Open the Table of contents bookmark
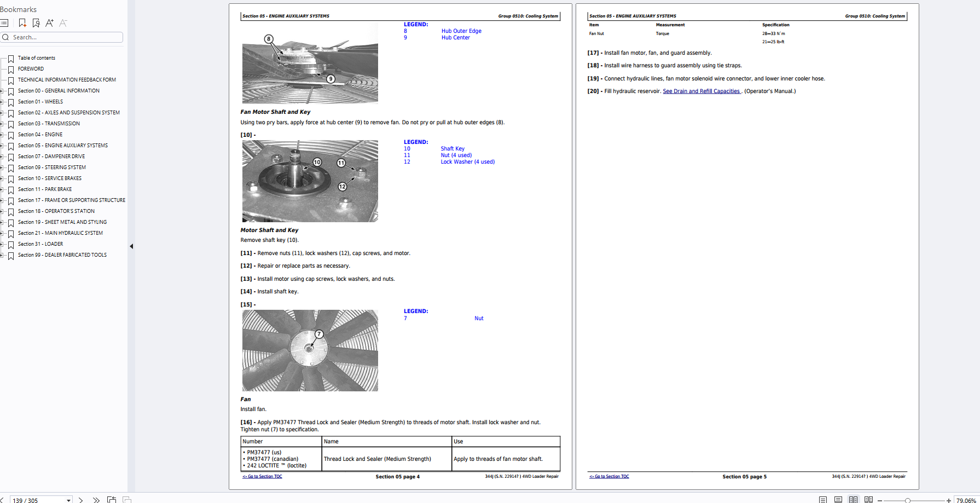 pos(36,58)
